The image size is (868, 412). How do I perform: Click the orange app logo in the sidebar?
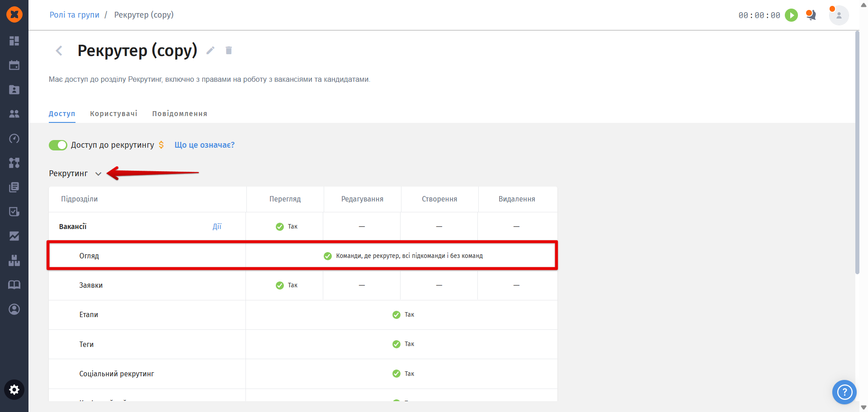pyautogui.click(x=14, y=14)
